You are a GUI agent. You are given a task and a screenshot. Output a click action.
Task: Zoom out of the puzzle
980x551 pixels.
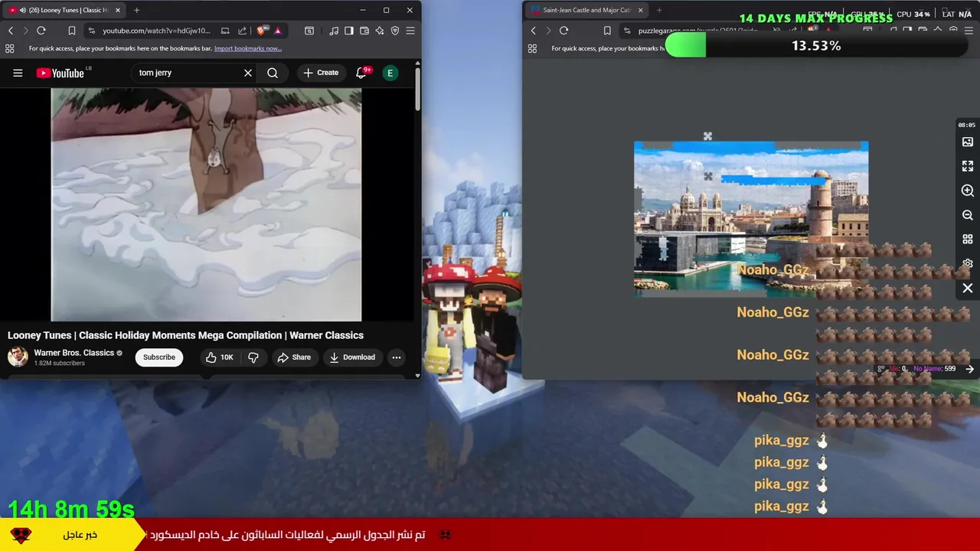coord(968,215)
